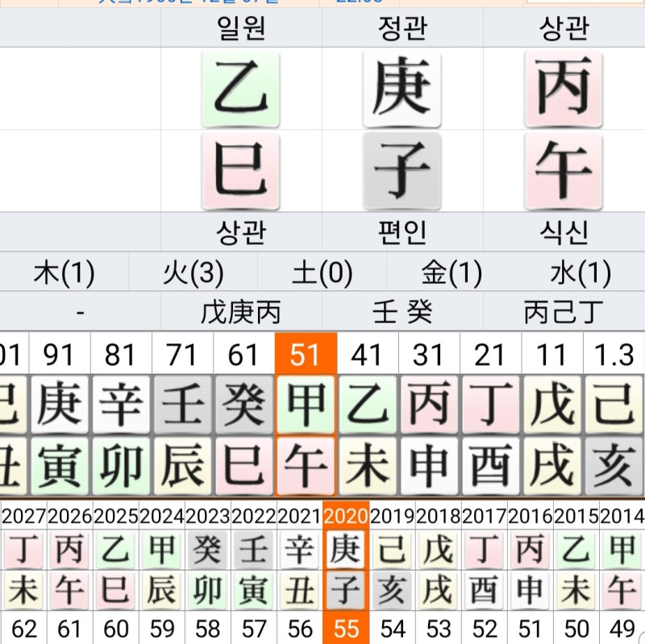Select the highlighted year 2020
The height and width of the screenshot is (644, 645).
[346, 516]
